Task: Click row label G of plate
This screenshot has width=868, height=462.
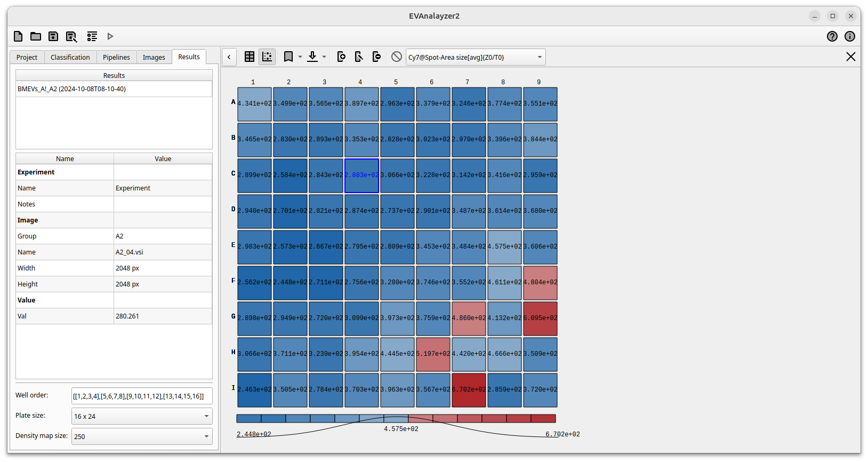Action: pyautogui.click(x=233, y=316)
